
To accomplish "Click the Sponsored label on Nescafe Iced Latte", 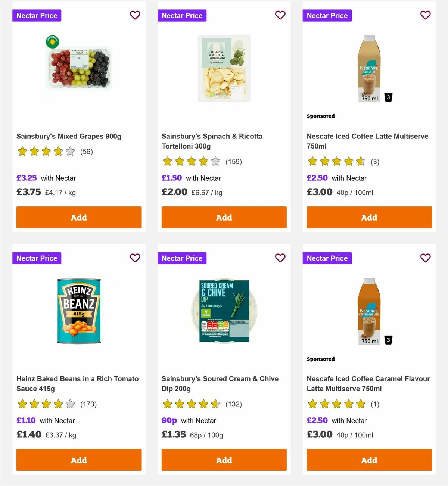I will 320,116.
